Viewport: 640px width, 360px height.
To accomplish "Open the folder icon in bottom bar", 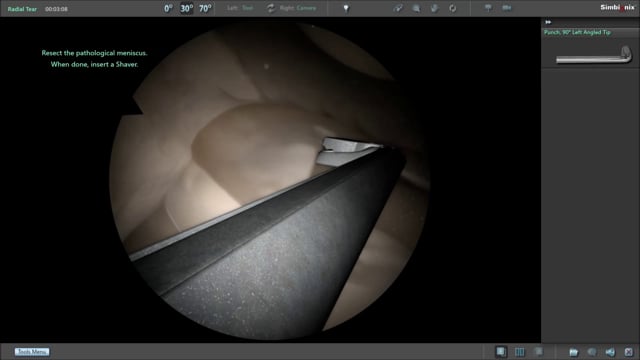I will 573,352.
